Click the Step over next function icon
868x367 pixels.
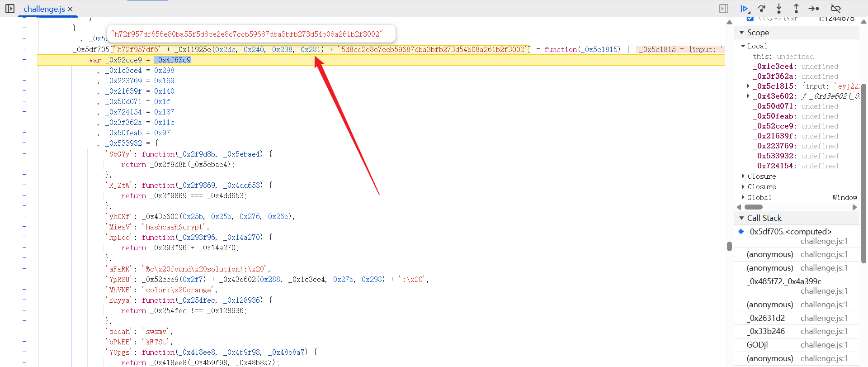(762, 9)
